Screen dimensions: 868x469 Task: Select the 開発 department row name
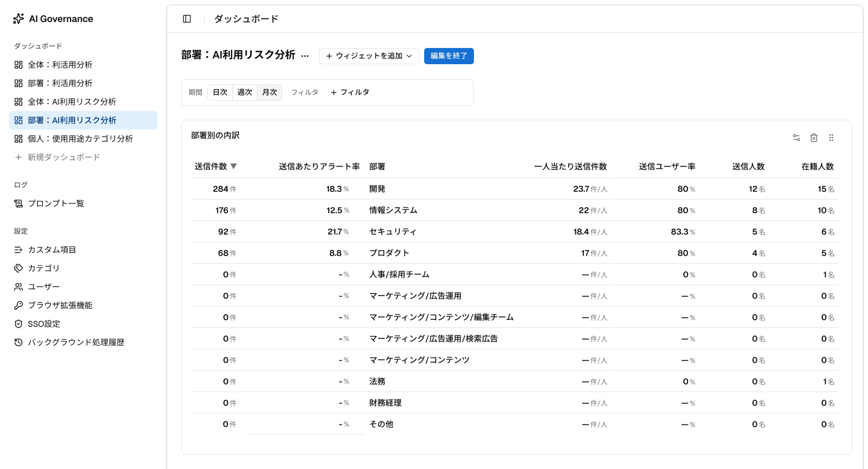click(377, 189)
